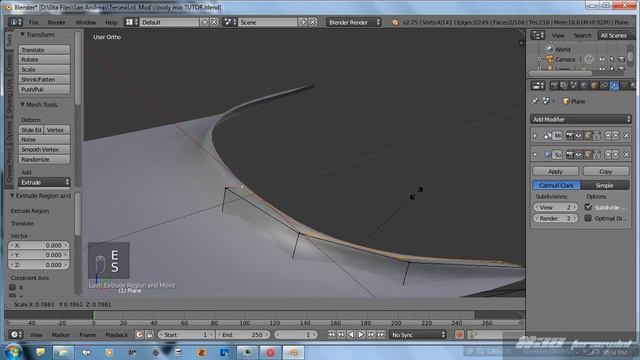This screenshot has width=640, height=360.
Task: Open the timeline Marker menu
Action: [x=60, y=335]
